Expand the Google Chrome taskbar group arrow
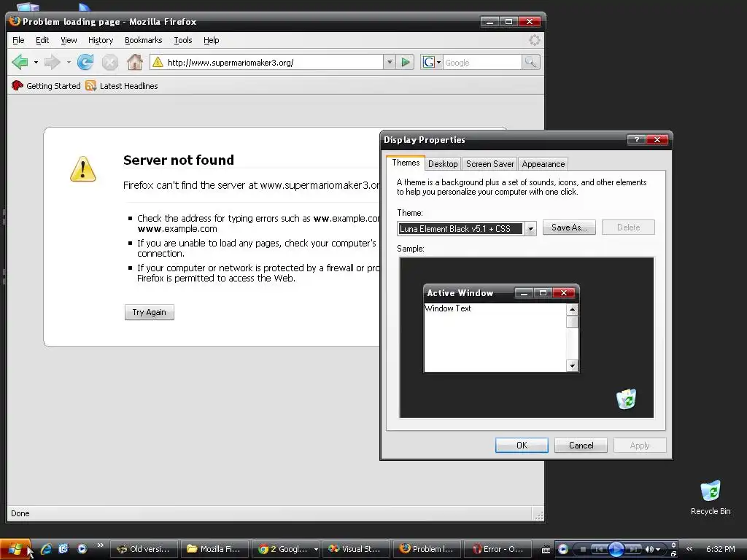The image size is (747, 560). click(x=315, y=549)
